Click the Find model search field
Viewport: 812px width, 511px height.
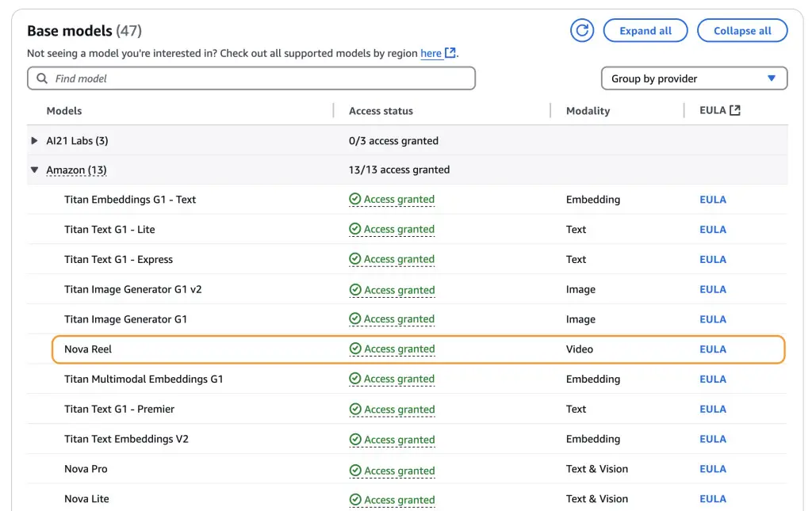pyautogui.click(x=254, y=78)
